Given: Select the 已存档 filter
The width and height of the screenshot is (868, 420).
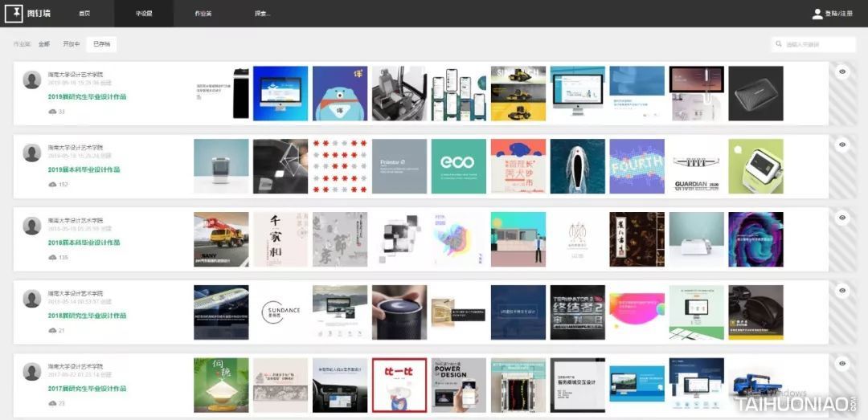Looking at the screenshot, I should coord(101,44).
